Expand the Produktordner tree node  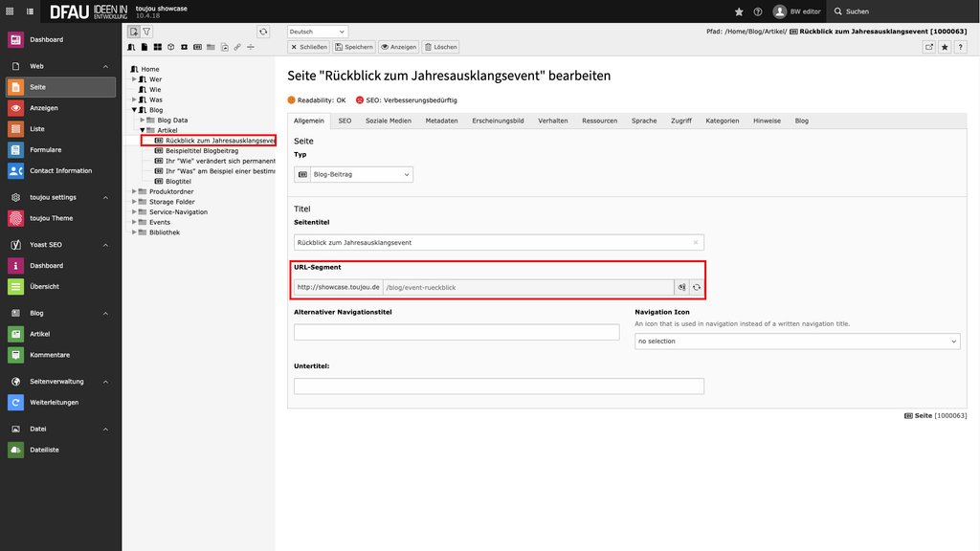coord(134,191)
